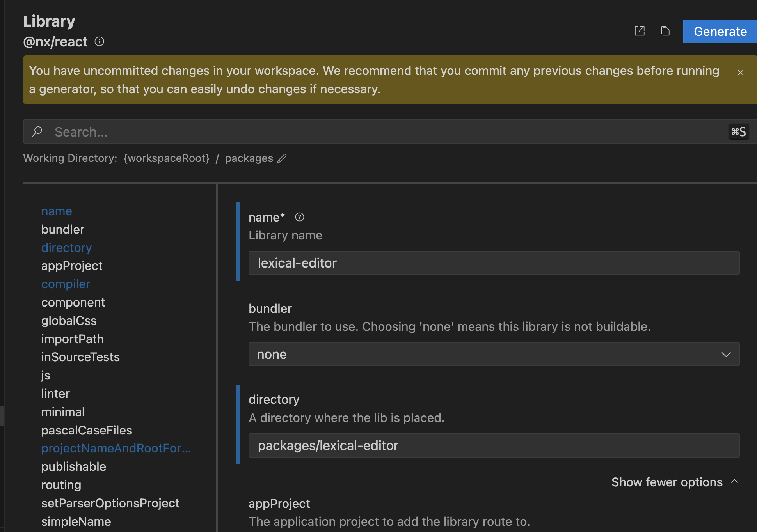
Task: Click the help icon next to name field
Action: (299, 217)
